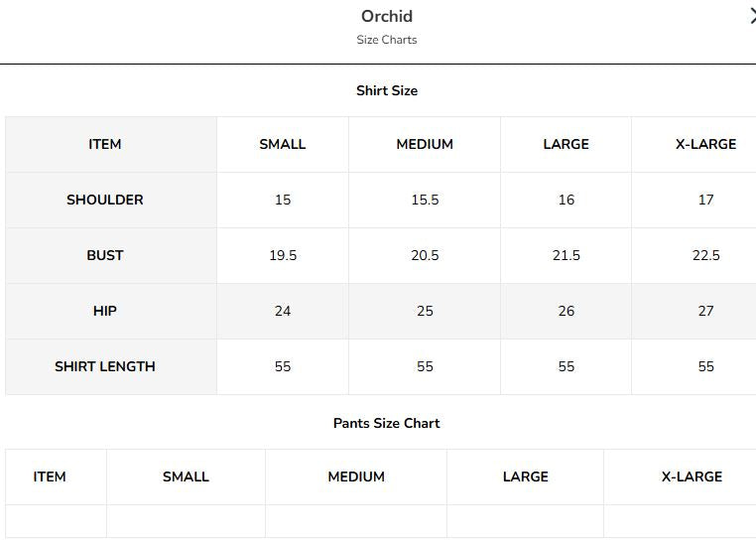The image size is (756, 544).
Task: Select the HIP row label
Action: click(x=104, y=311)
